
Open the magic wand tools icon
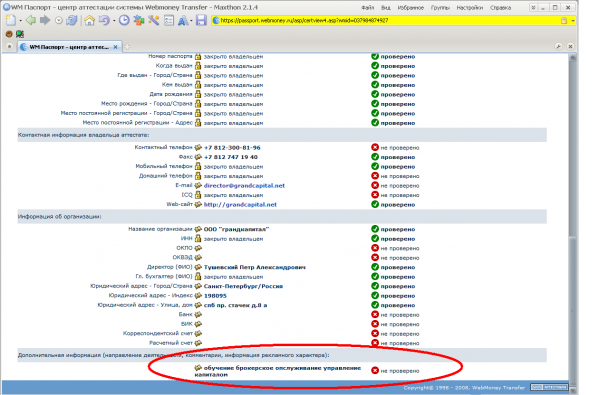pyautogui.click(x=154, y=20)
